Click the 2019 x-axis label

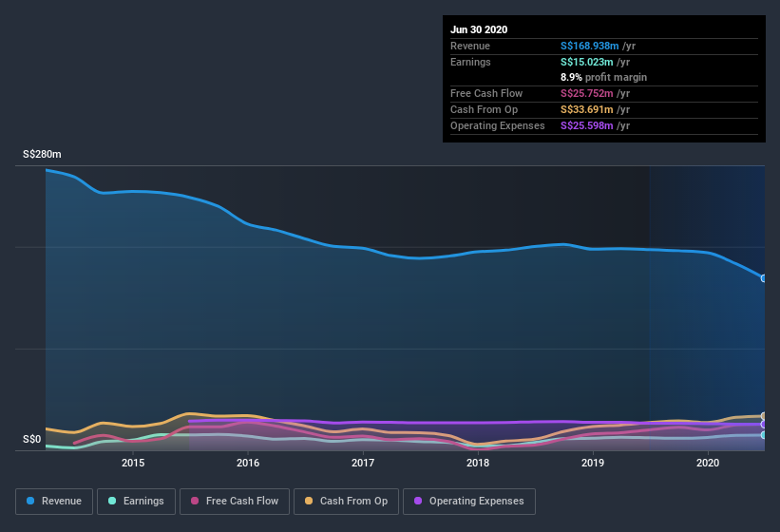(x=593, y=463)
